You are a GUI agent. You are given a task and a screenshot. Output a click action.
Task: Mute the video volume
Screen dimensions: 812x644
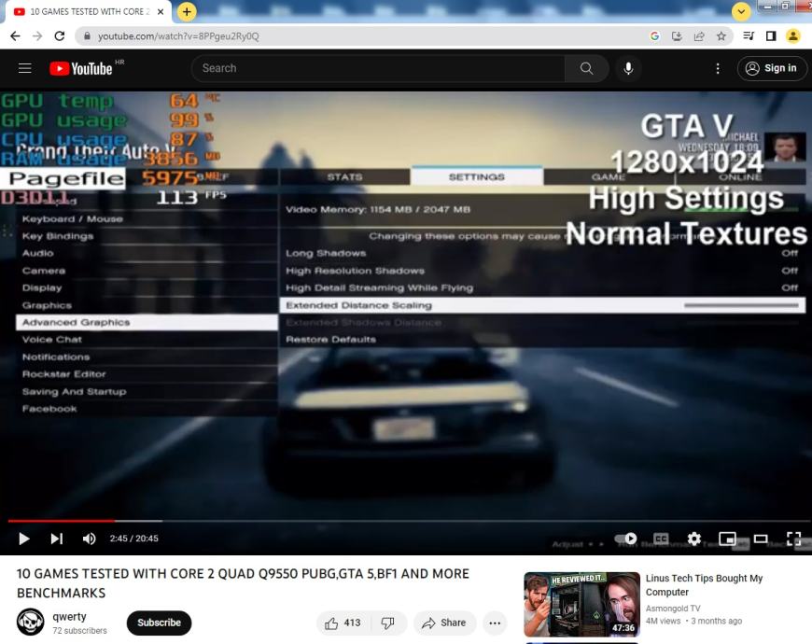coord(90,539)
